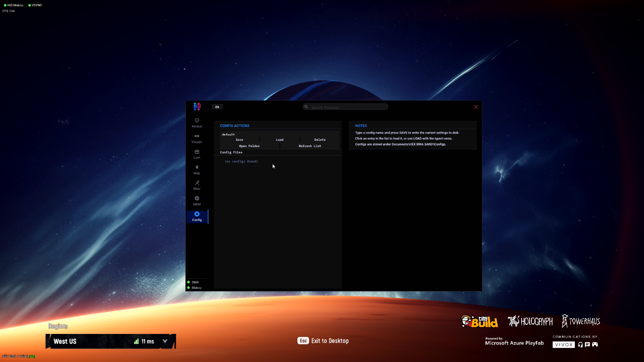Click the Microsoft Azure PlayFab logo
The width and height of the screenshot is (644, 362).
[514, 342]
